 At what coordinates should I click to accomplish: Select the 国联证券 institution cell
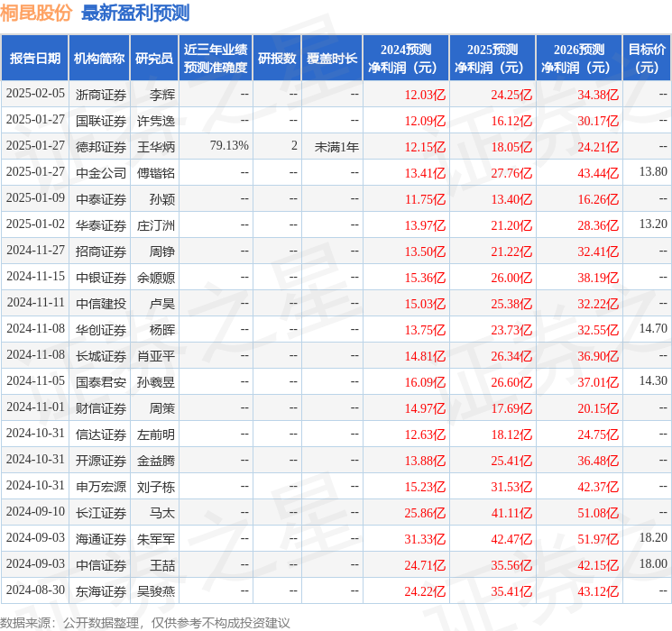[101, 121]
